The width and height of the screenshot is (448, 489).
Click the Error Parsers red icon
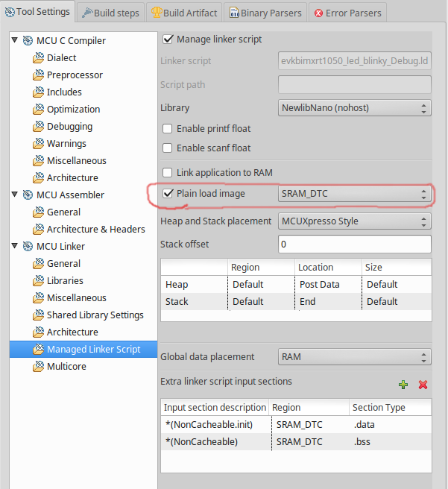pyautogui.click(x=318, y=13)
